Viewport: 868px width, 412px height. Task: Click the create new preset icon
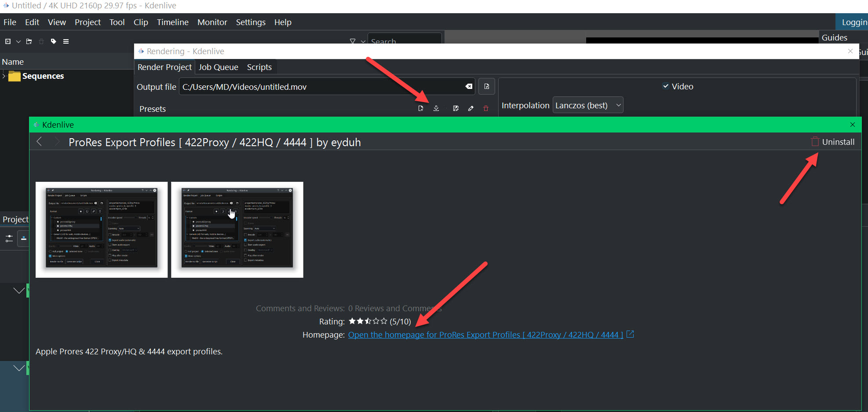point(421,108)
